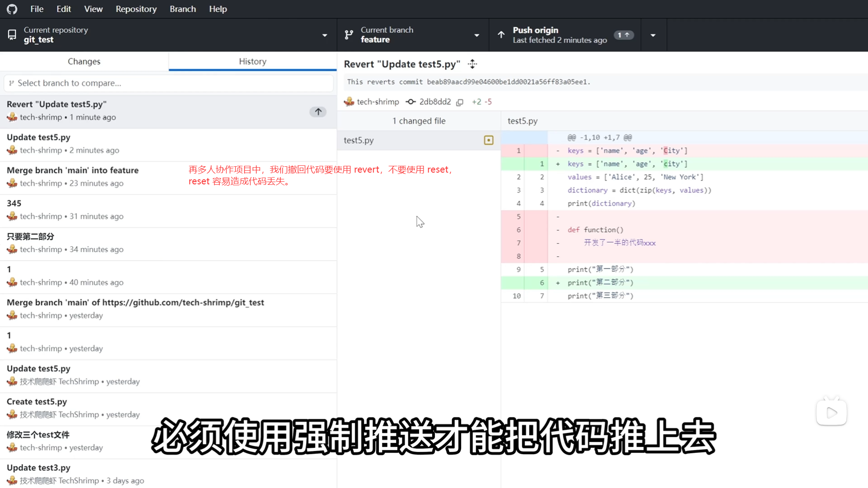Click the expand commit summary icon
This screenshot has height=488, width=868.
[x=472, y=64]
